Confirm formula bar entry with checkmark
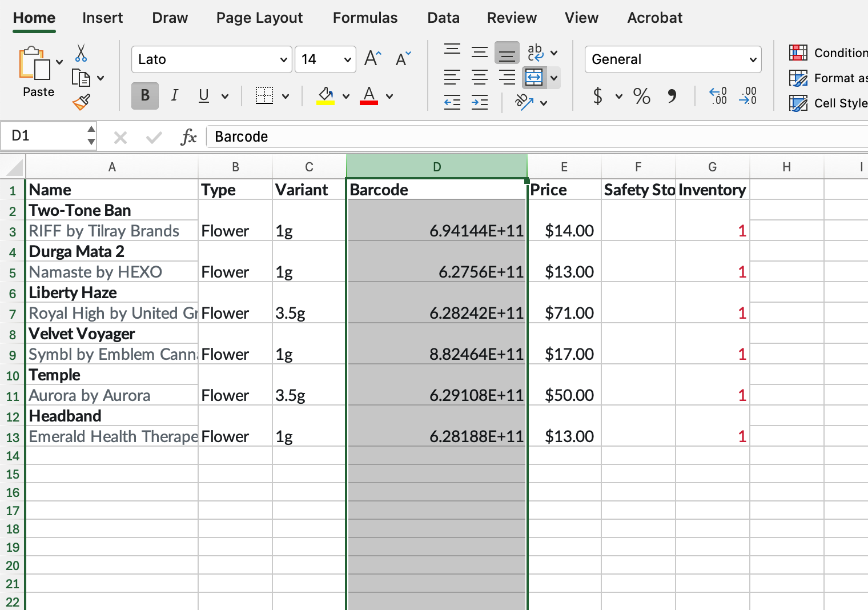 [x=154, y=137]
